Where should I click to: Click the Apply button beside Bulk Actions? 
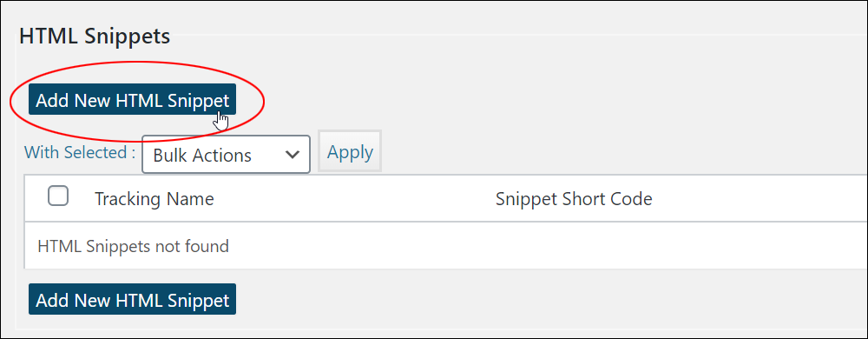pos(350,151)
